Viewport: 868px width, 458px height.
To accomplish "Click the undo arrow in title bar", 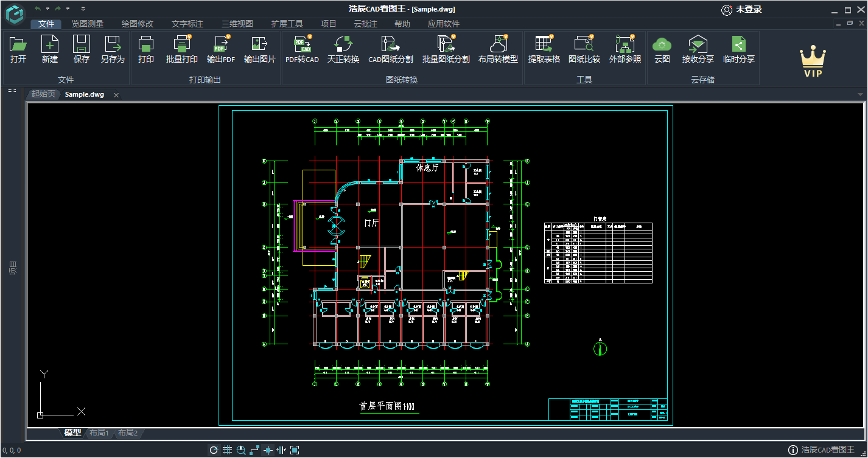I will [x=38, y=9].
